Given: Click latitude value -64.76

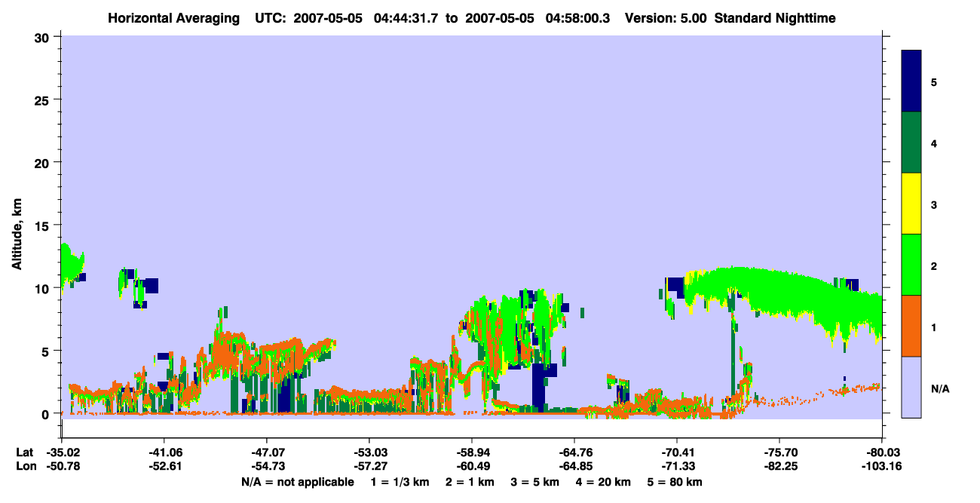Looking at the screenshot, I should pyautogui.click(x=574, y=452).
